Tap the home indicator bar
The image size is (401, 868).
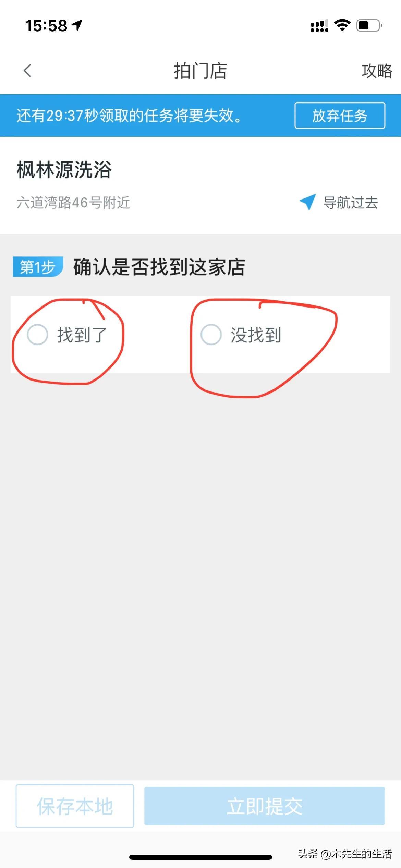coord(200,857)
